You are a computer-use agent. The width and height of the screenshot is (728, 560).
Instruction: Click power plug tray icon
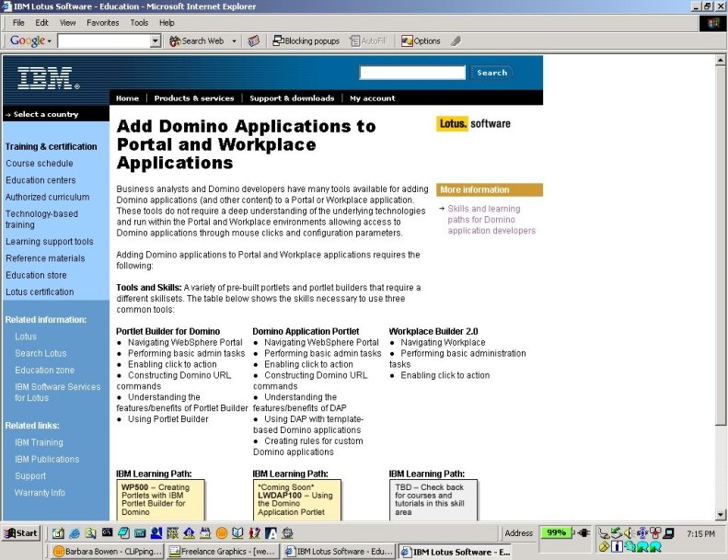pos(584,532)
